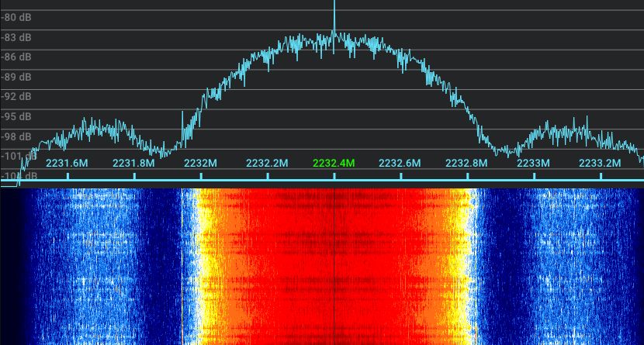
Task: Select the -92 dB level label
Action: [16, 97]
